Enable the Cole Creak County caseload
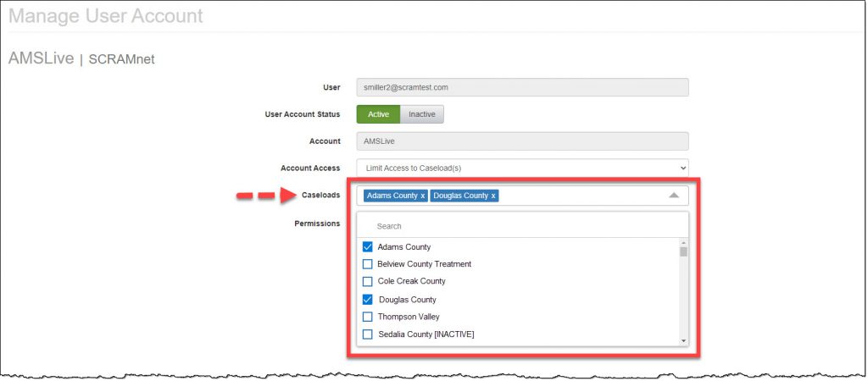The height and width of the screenshot is (381, 868). click(x=368, y=281)
